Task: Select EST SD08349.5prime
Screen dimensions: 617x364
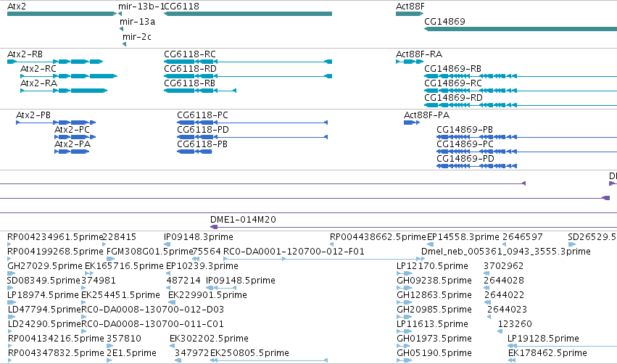Action: pyautogui.click(x=44, y=281)
